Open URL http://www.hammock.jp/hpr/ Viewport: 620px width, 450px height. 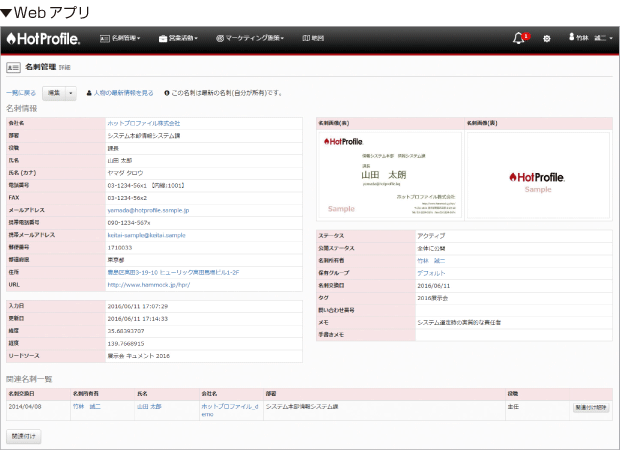pos(149,285)
